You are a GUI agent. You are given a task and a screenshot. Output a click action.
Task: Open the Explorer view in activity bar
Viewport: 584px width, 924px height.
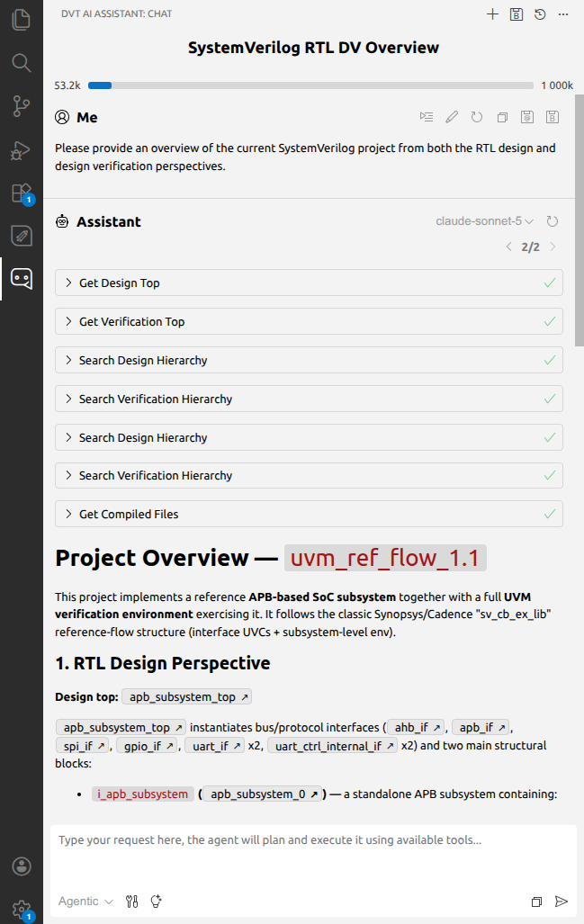click(x=22, y=20)
